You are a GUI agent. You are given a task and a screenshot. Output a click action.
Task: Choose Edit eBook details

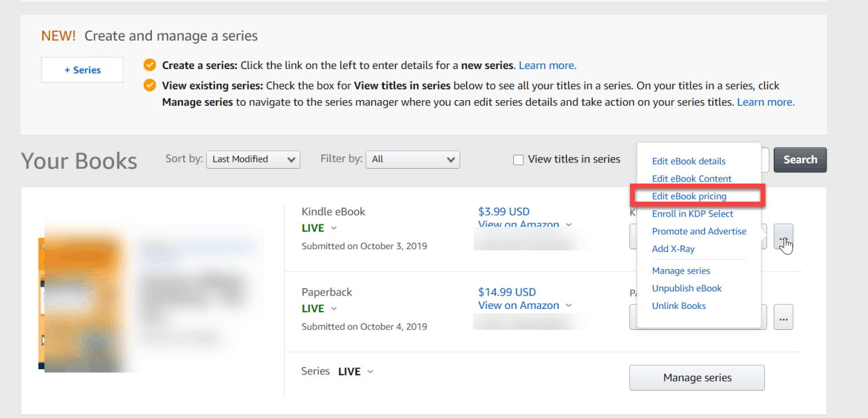point(688,161)
